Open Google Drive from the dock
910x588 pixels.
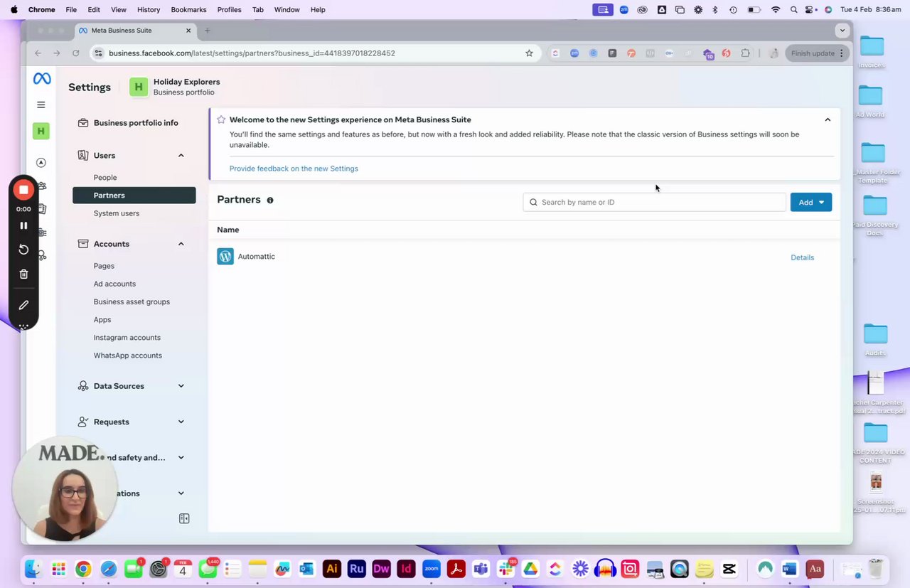(530, 568)
